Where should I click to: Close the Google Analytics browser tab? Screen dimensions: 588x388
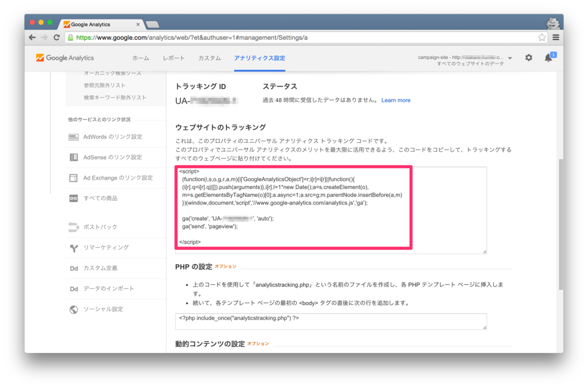point(138,24)
